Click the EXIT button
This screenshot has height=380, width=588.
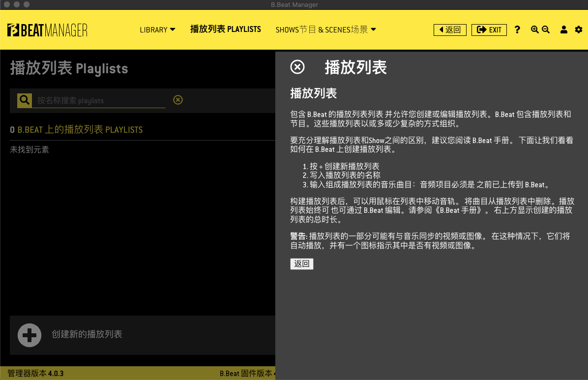click(489, 29)
